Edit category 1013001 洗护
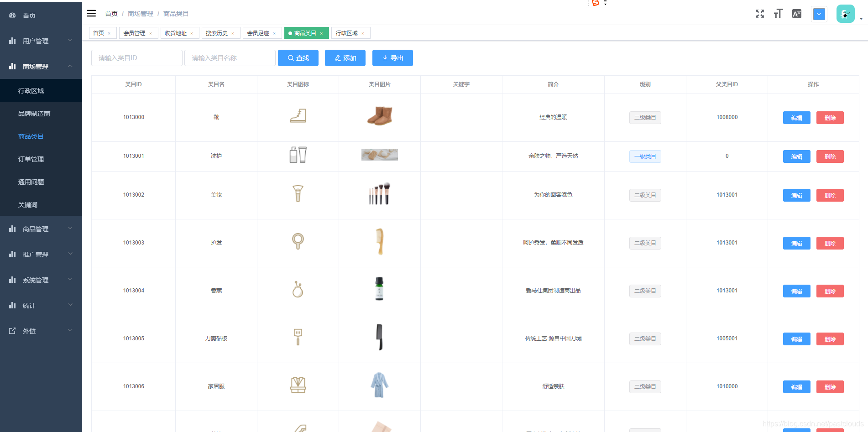 click(796, 156)
